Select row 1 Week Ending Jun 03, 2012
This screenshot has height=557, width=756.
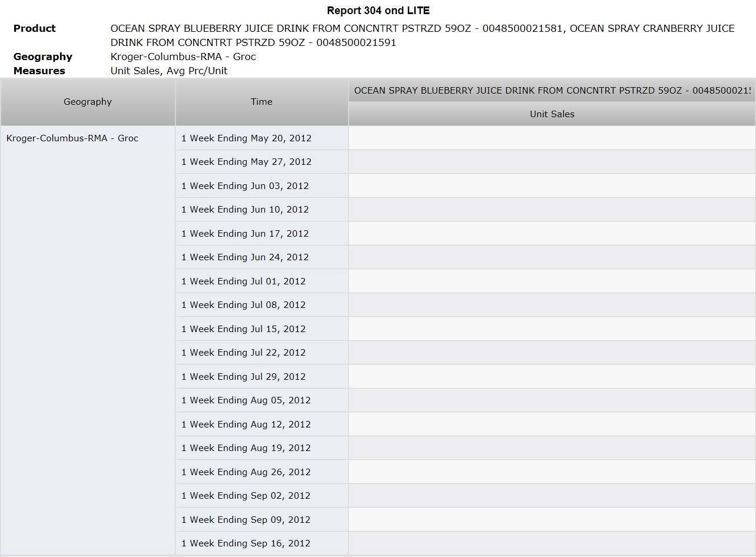point(261,186)
